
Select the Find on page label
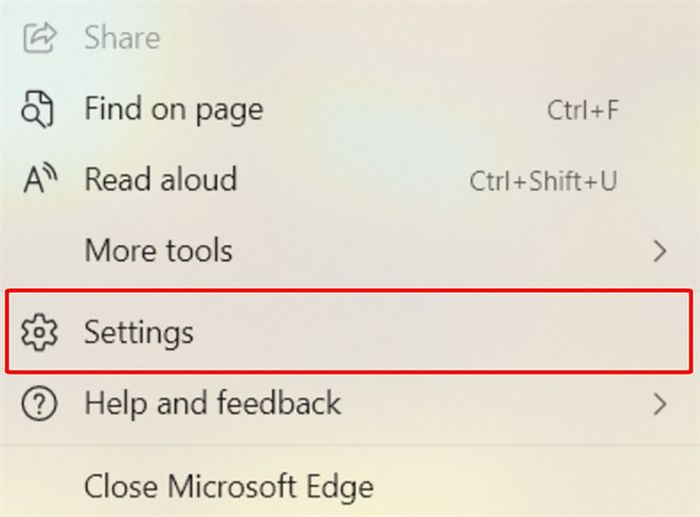point(174,109)
